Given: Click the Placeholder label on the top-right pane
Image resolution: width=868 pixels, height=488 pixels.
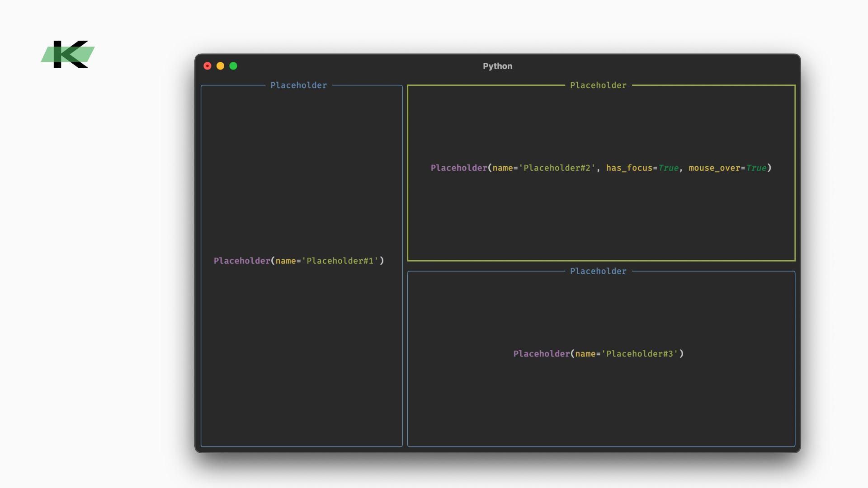Looking at the screenshot, I should [x=598, y=85].
